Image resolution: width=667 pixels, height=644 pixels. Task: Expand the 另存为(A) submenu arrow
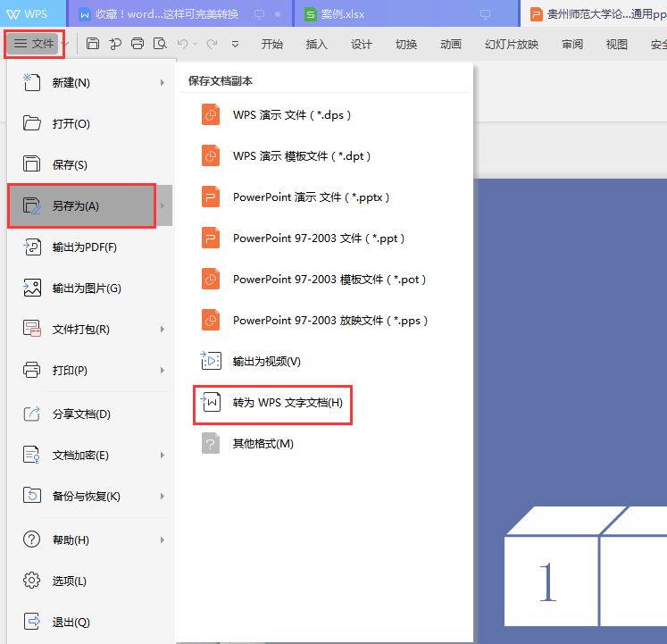pos(163,206)
